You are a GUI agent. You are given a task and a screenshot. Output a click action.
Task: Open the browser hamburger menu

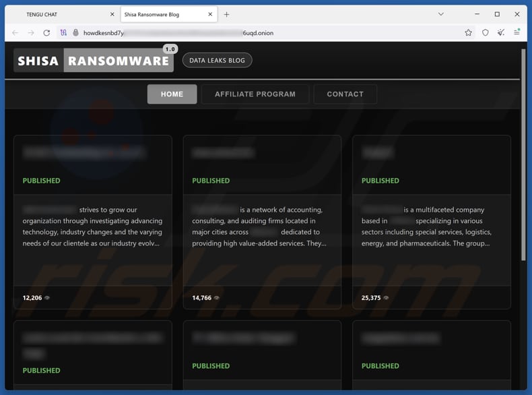517,32
